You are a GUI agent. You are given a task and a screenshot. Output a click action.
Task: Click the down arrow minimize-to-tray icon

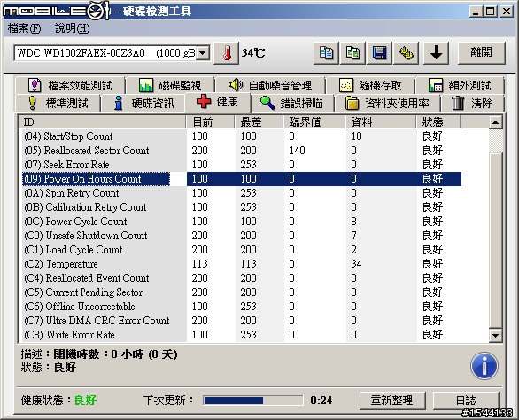point(436,53)
